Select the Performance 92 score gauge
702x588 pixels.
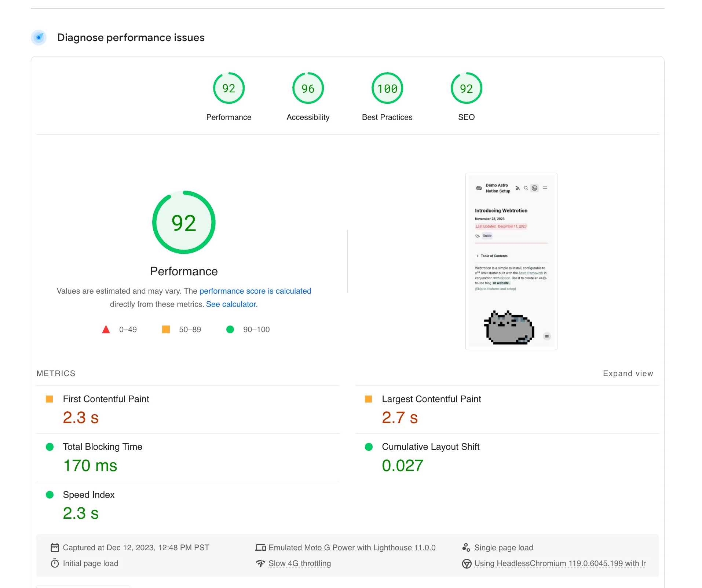pos(228,88)
